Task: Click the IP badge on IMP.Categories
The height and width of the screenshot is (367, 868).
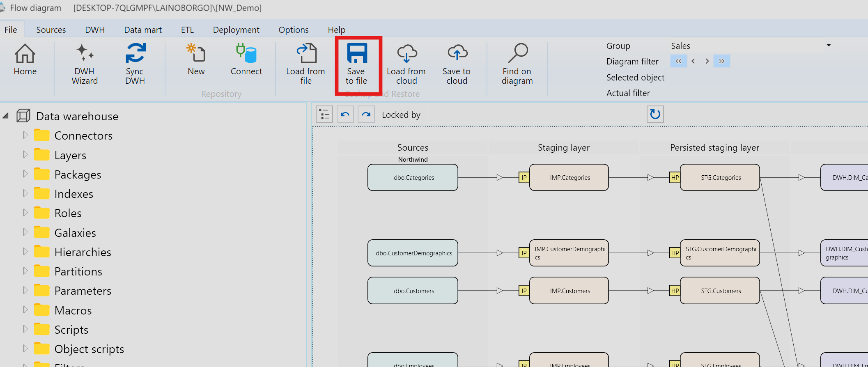Action: point(524,177)
